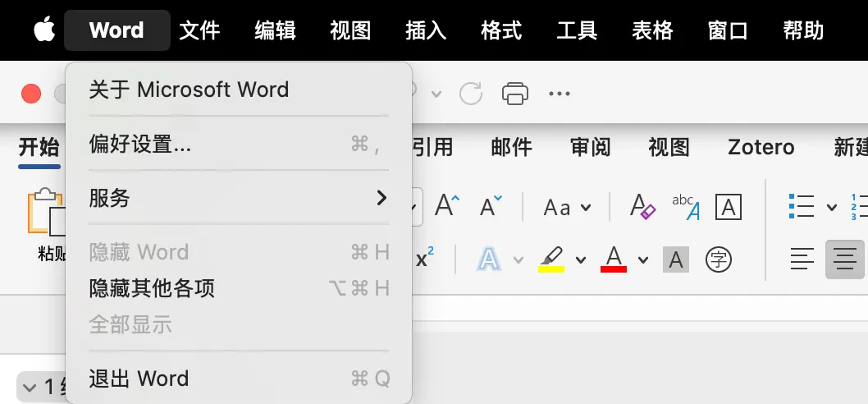Screen dimensions: 868x404
Task: Open the 工具 menu
Action: point(577,30)
